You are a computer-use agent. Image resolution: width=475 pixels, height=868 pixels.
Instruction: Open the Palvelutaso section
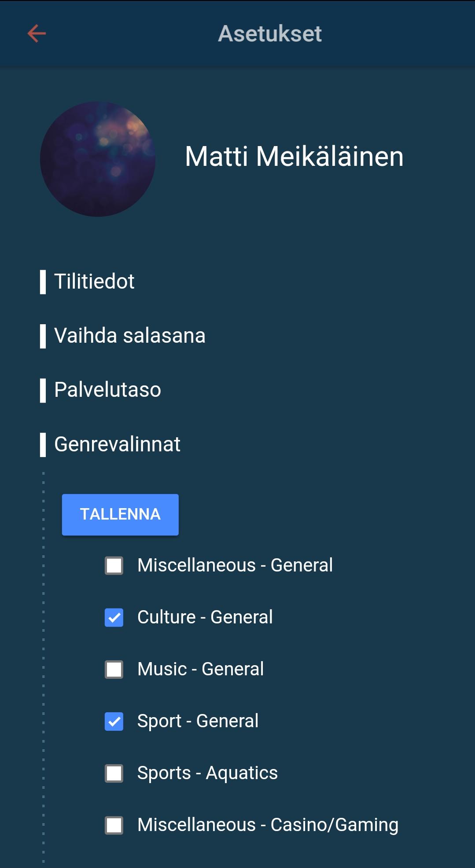(107, 390)
